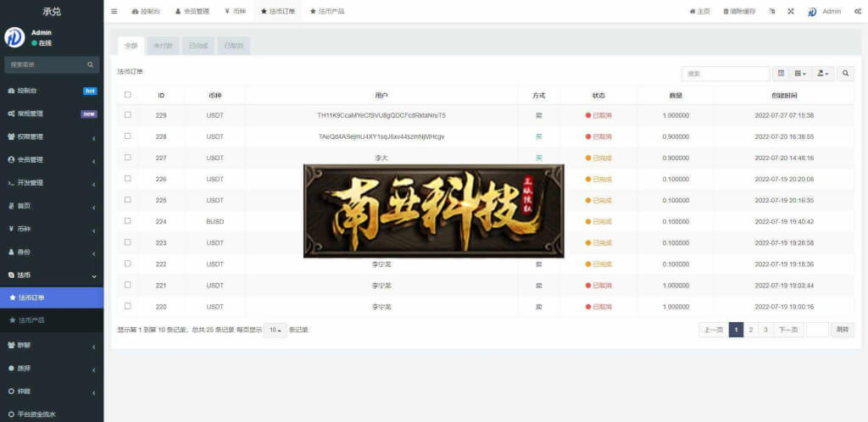Tick the checkbox for order 226
Image resolution: width=868 pixels, height=422 pixels.
[x=128, y=179]
